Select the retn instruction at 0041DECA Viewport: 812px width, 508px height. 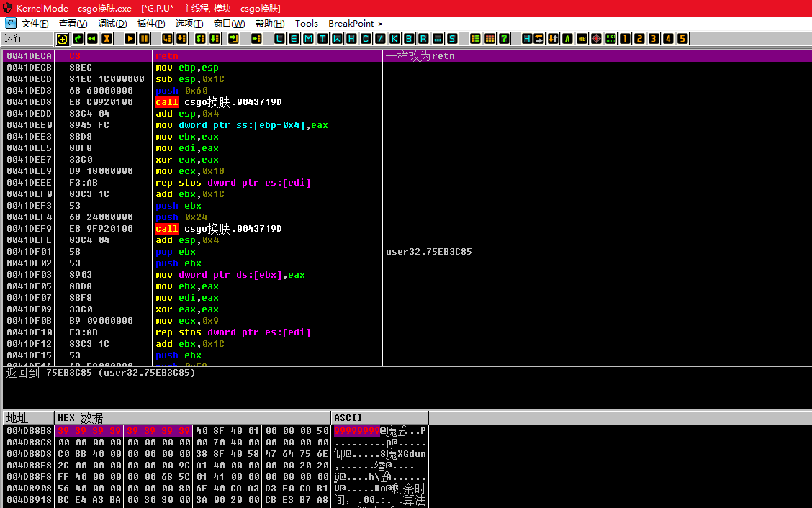[x=167, y=56]
